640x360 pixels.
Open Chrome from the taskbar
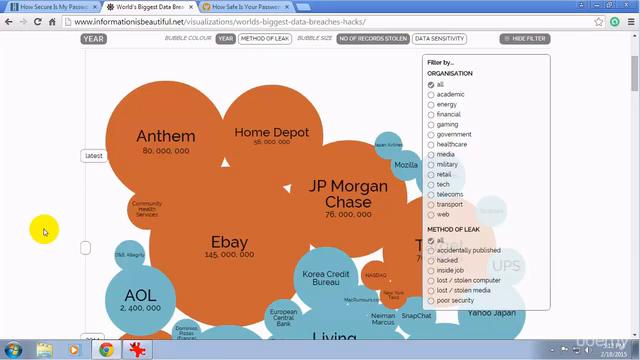(107, 350)
